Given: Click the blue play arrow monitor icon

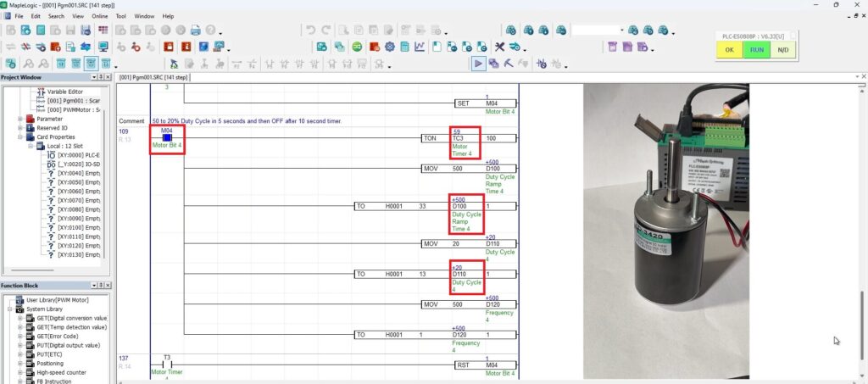Looking at the screenshot, I should (478, 64).
